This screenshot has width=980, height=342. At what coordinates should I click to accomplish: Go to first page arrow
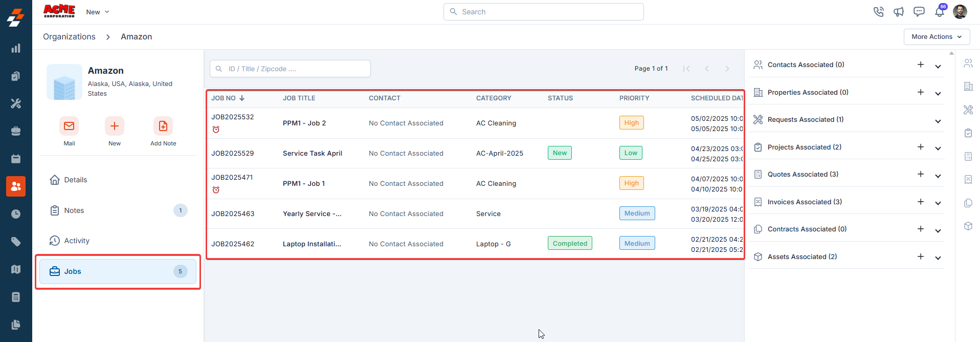coord(686,69)
